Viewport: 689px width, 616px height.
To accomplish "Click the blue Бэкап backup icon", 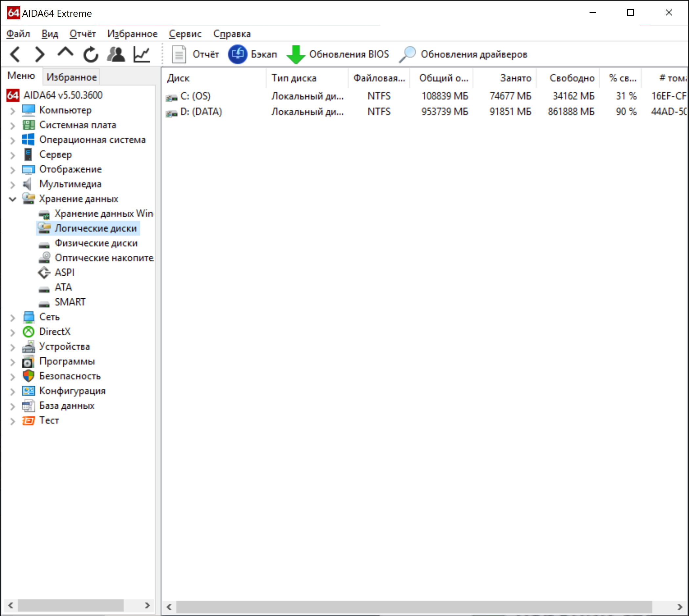I will 237,54.
